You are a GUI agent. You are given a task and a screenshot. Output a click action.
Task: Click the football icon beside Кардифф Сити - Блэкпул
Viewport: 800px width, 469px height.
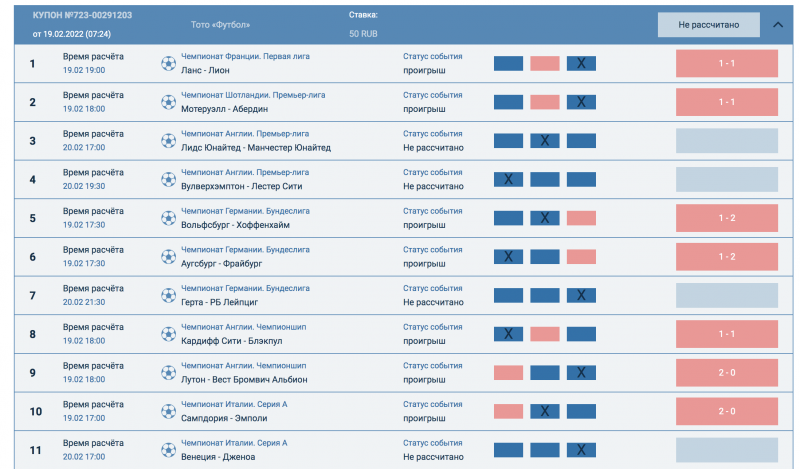click(x=168, y=334)
